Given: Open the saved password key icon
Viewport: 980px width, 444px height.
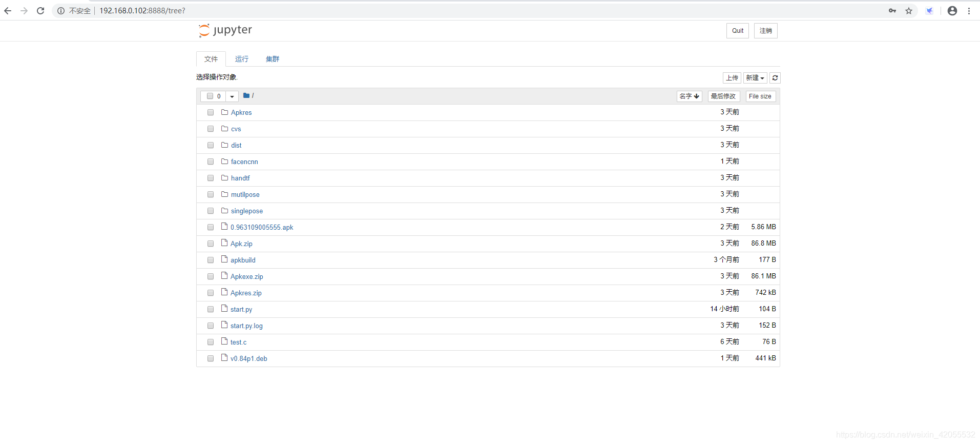Looking at the screenshot, I should (x=892, y=11).
